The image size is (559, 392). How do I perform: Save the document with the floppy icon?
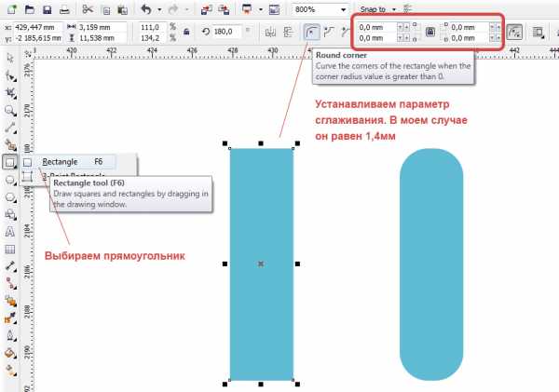click(x=48, y=9)
